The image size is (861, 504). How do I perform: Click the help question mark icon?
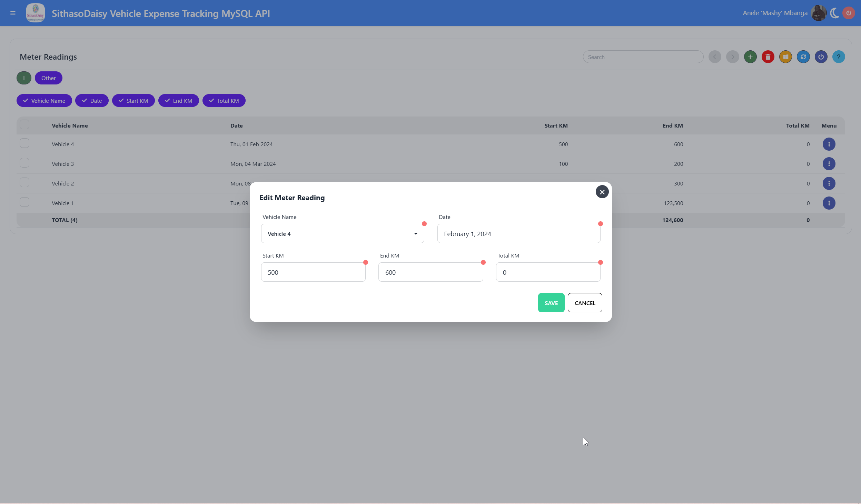click(839, 57)
